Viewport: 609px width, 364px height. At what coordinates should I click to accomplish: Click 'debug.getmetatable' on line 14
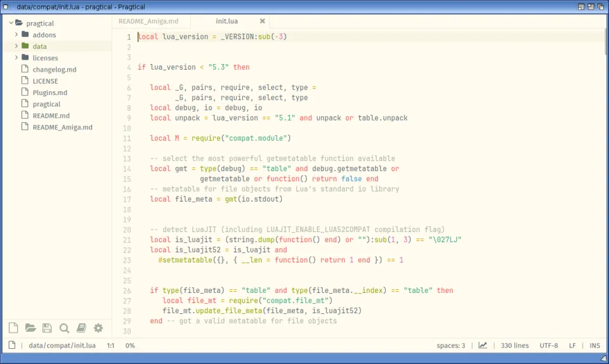[349, 169]
